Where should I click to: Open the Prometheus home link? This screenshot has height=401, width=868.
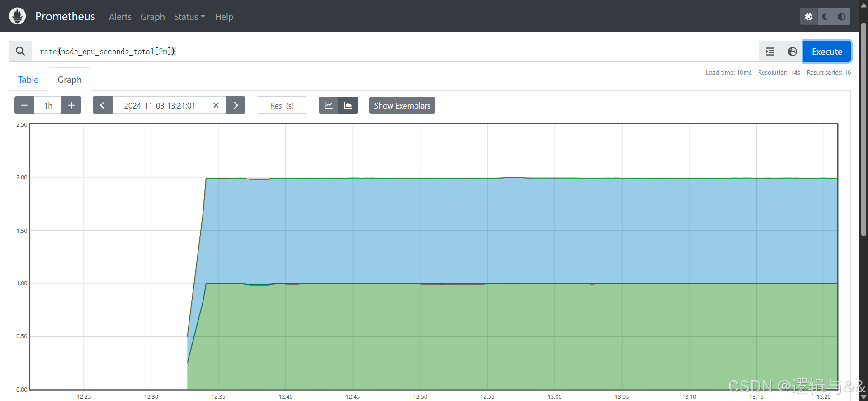(x=65, y=17)
